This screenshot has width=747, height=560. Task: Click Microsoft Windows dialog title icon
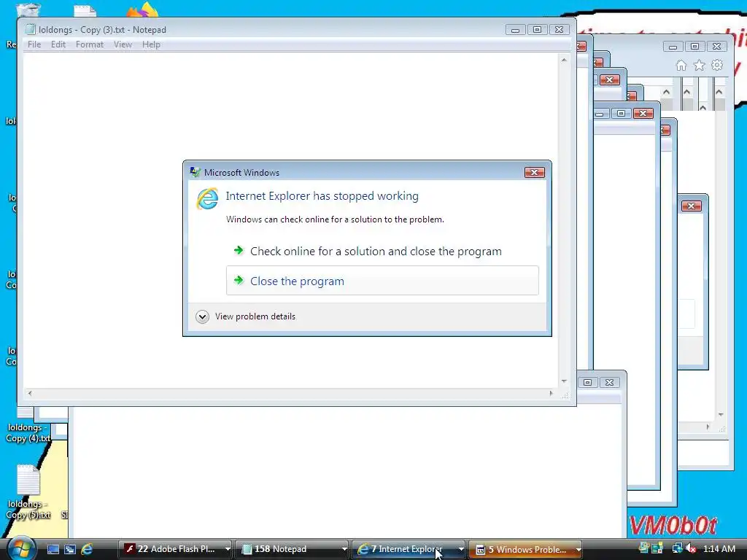pyautogui.click(x=195, y=172)
